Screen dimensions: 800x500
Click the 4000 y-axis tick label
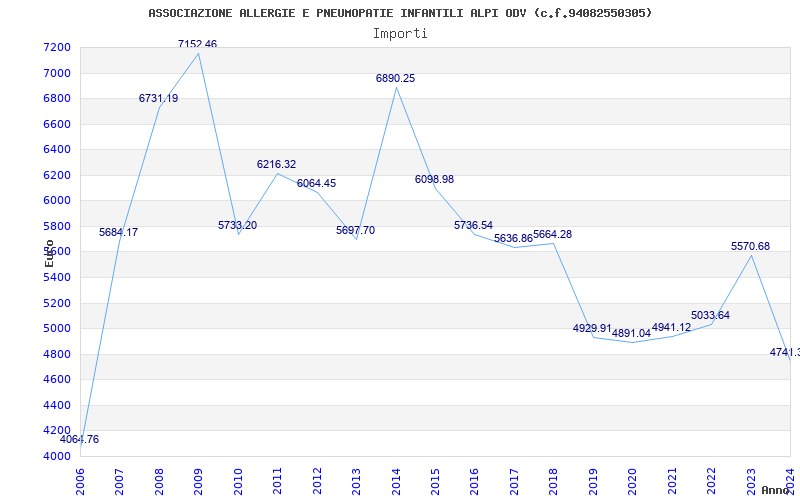tap(57, 457)
